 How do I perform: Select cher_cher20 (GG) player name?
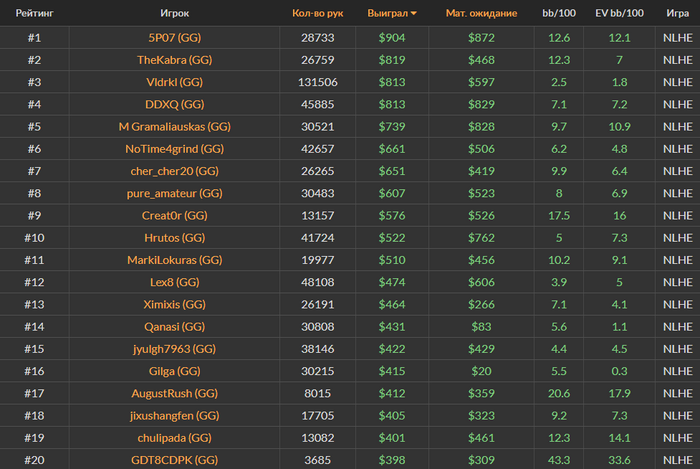[175, 170]
